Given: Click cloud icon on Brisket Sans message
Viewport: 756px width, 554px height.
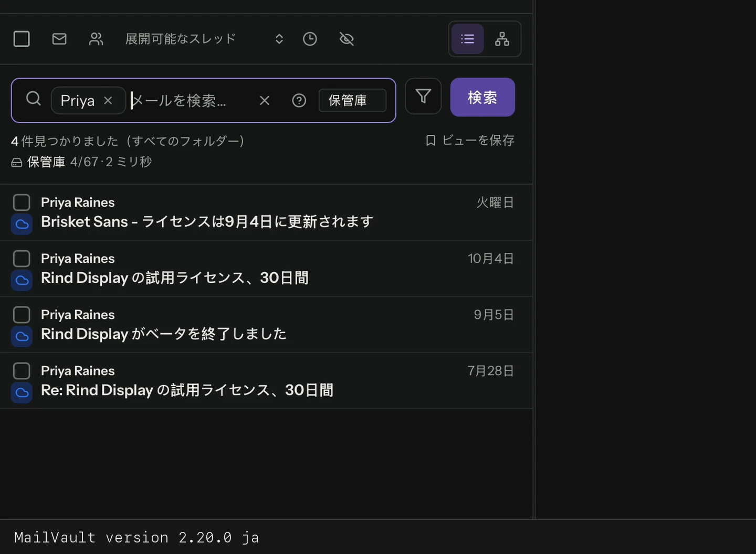Looking at the screenshot, I should coord(22,225).
